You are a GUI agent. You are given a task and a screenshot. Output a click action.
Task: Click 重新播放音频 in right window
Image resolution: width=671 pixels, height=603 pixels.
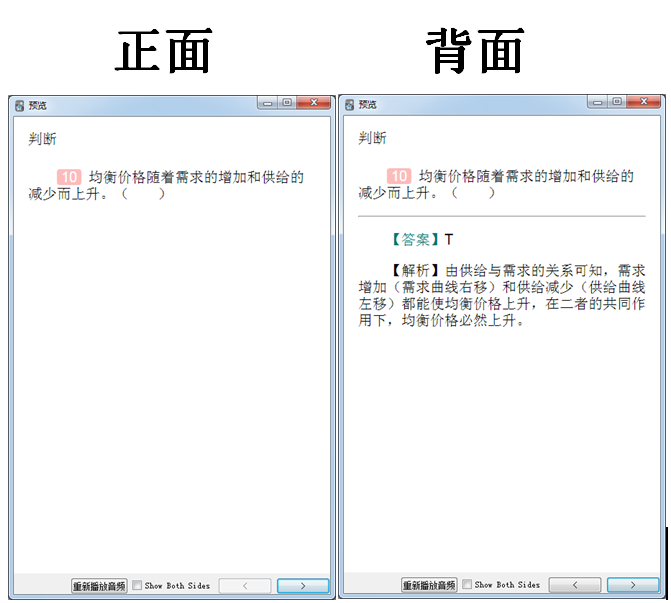pyautogui.click(x=429, y=585)
